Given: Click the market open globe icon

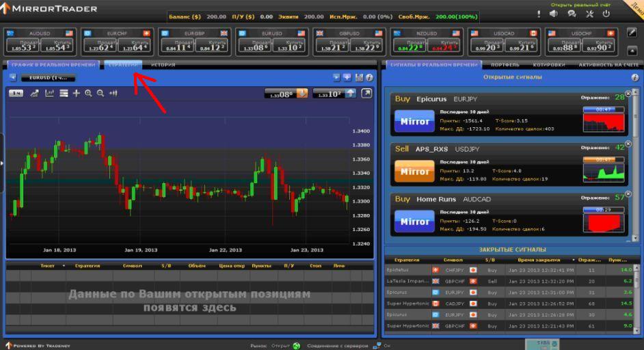Looking at the screenshot, I should pos(297,346).
